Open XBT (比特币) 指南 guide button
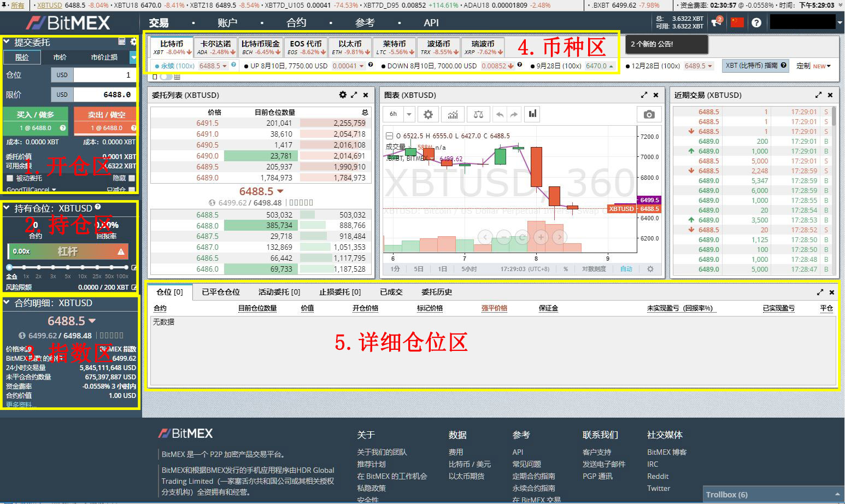Image resolution: width=845 pixels, height=504 pixels. click(756, 66)
